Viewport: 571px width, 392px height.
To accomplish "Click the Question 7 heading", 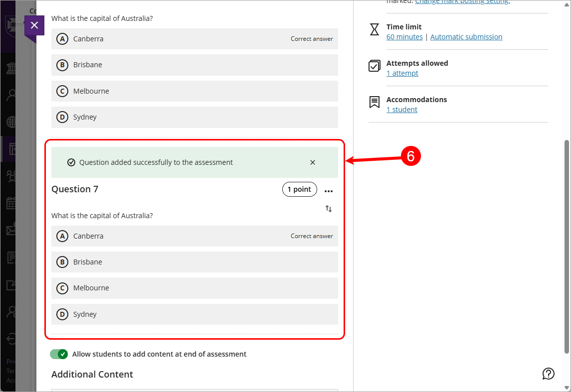I will tap(75, 189).
